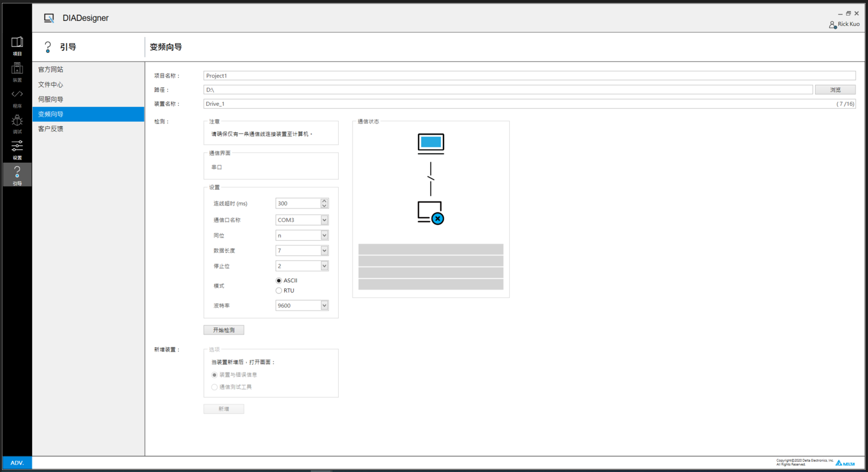The image size is (868, 472).
Task: Select the ASCII mode radio button
Action: pyautogui.click(x=279, y=281)
